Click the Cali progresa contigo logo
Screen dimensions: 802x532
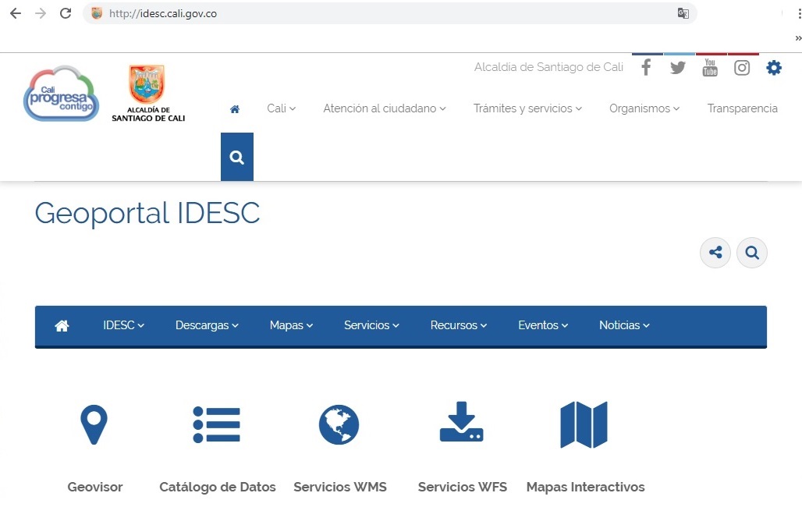(x=61, y=92)
